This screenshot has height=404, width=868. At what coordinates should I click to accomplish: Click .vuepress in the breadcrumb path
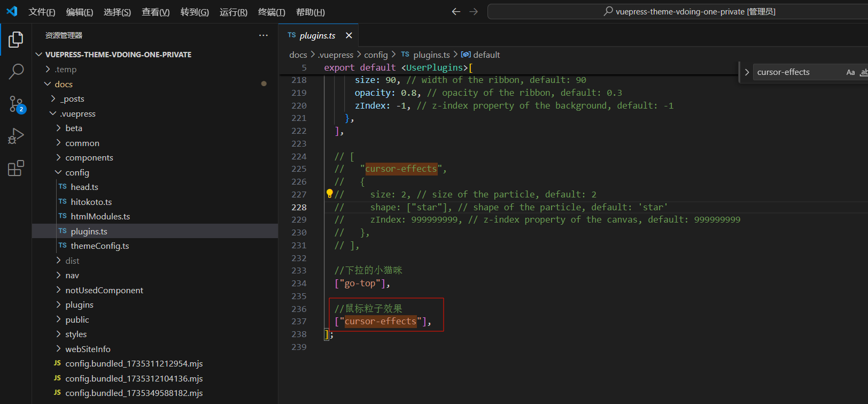pos(336,55)
